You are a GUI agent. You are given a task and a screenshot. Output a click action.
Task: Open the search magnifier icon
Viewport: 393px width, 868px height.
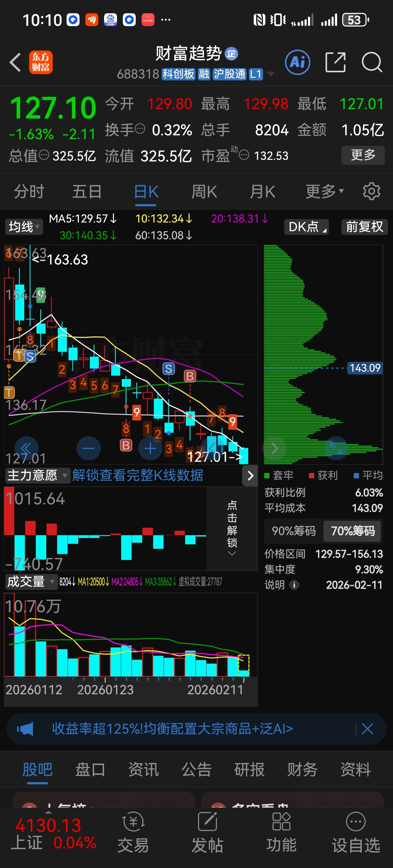coord(372,62)
